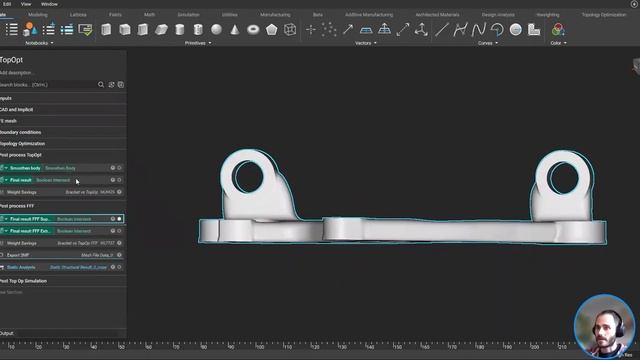Click the N-shaped spline curve icon
The width and height of the screenshot is (640, 360).
click(478, 29)
